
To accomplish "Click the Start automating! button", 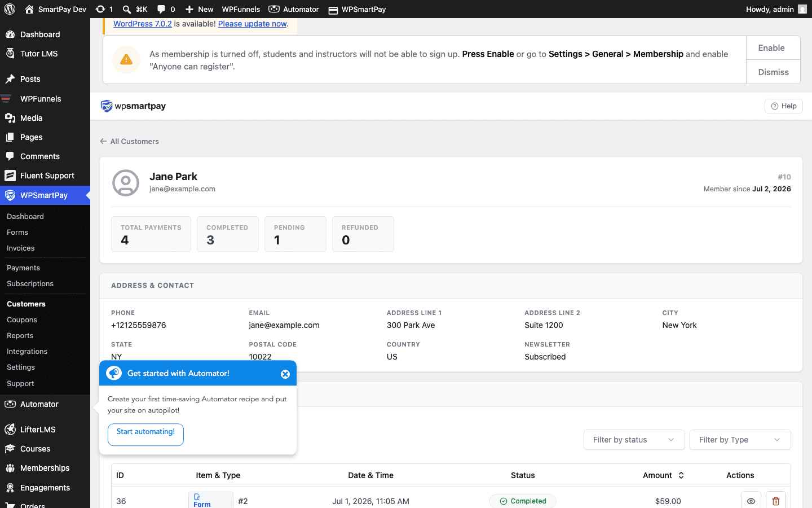I will (145, 435).
